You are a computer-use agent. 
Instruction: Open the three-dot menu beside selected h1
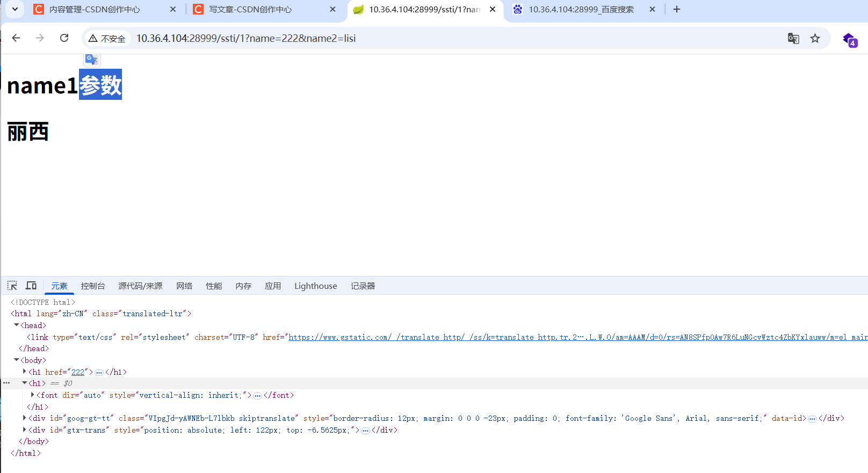point(6,383)
